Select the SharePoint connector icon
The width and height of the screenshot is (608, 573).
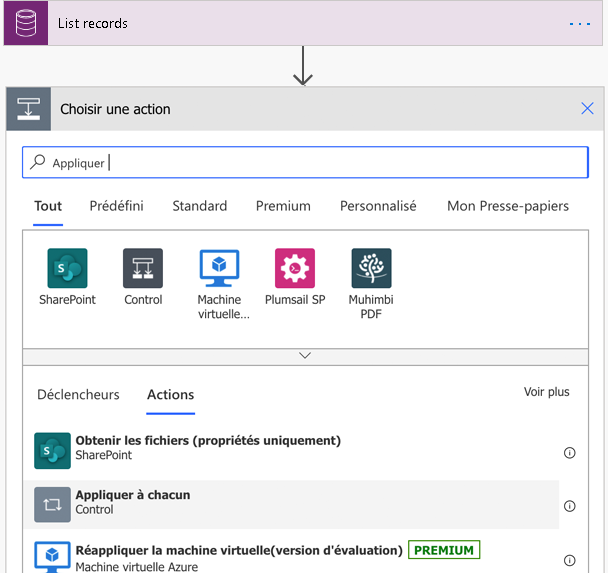(x=67, y=268)
